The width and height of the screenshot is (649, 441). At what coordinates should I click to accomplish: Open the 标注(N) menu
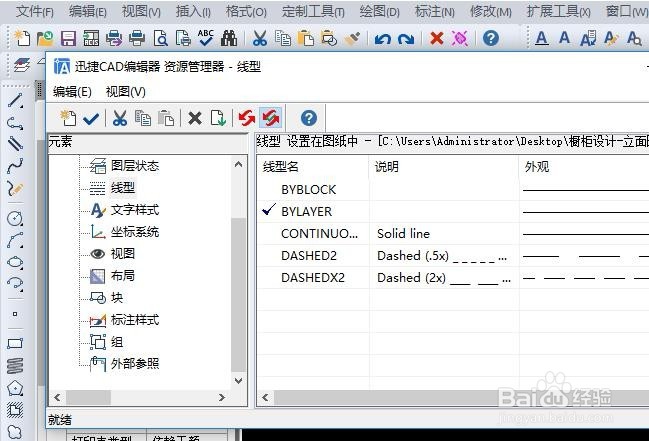[435, 12]
